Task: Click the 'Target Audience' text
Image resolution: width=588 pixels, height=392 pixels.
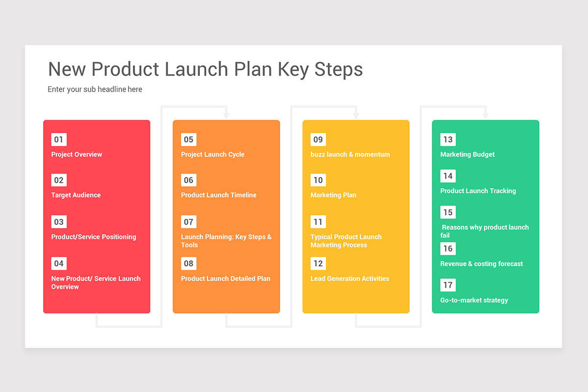Action: tap(76, 195)
